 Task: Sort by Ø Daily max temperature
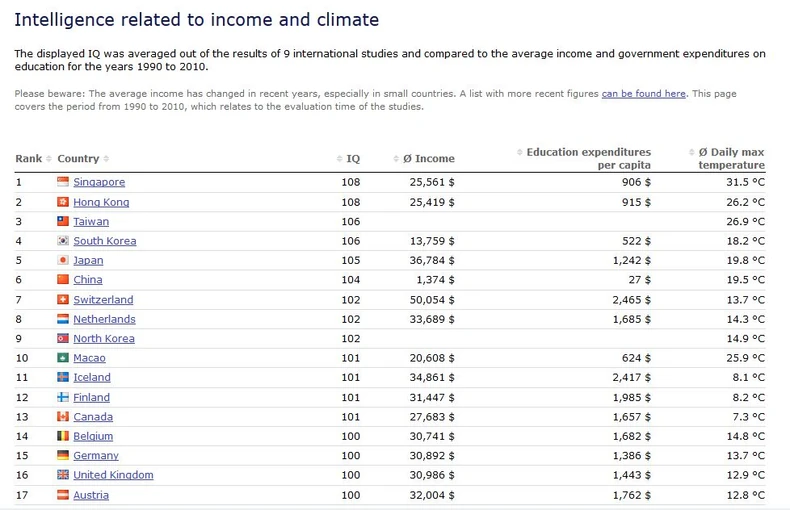(731, 158)
